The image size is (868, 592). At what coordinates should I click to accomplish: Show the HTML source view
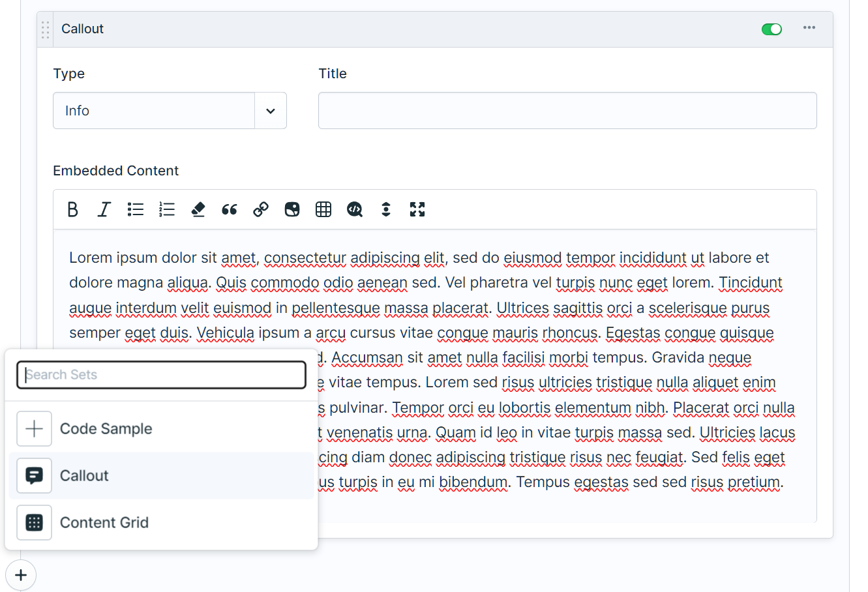355,209
